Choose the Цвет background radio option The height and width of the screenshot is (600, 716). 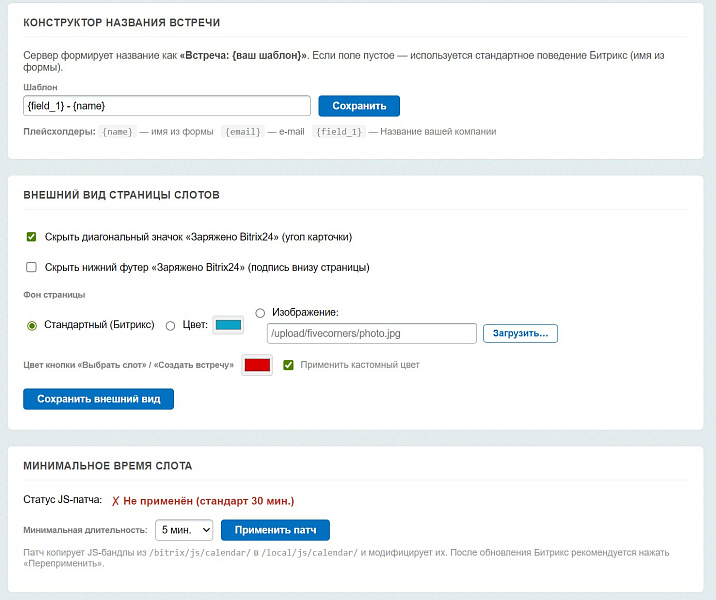(170, 325)
